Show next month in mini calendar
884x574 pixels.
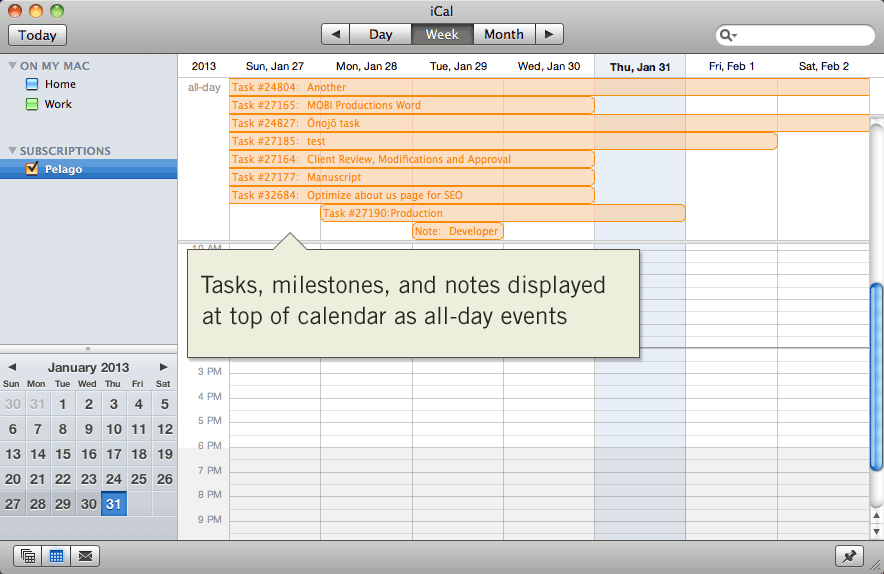click(163, 367)
